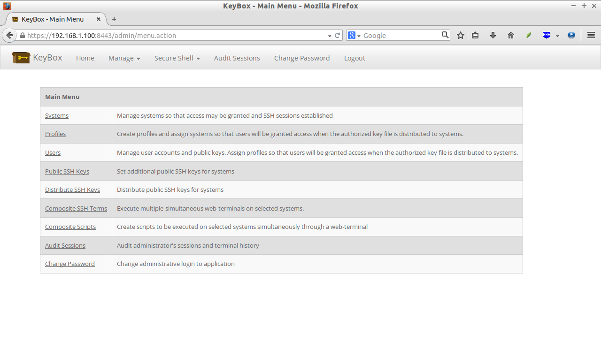Click text 'Audit administrator's sessions and terminal history'
This screenshot has width=601, height=364.
(188, 245)
